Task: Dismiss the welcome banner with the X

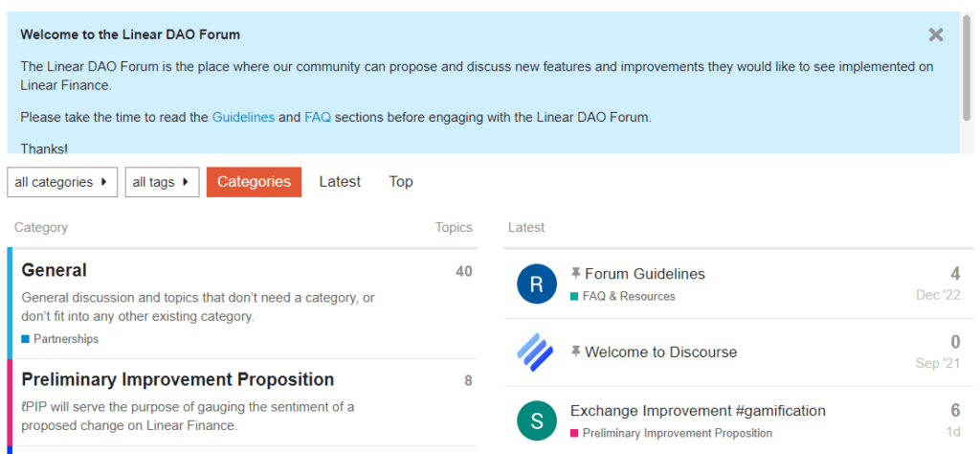Action: pyautogui.click(x=936, y=35)
